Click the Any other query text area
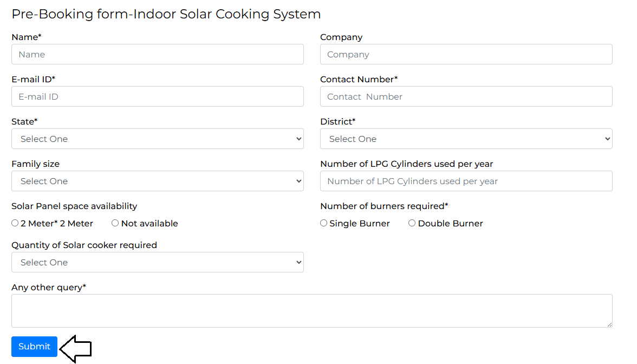 click(x=311, y=310)
